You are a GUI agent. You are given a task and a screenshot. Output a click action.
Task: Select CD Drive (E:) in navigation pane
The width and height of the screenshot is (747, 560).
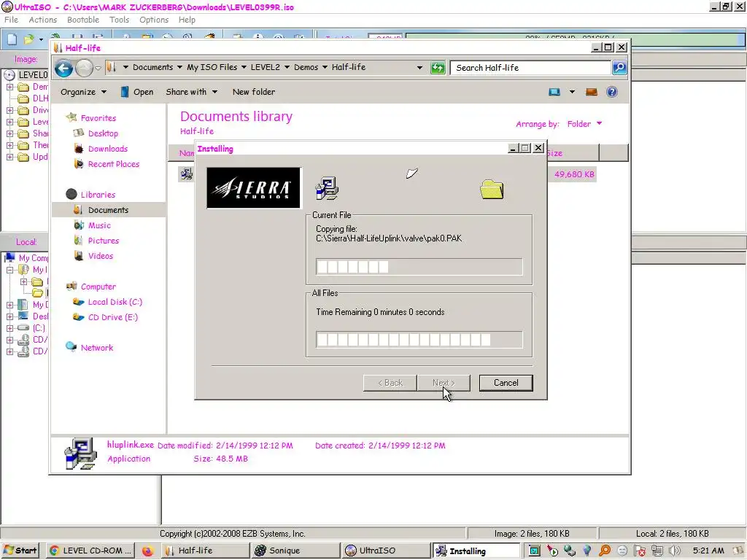click(x=113, y=317)
